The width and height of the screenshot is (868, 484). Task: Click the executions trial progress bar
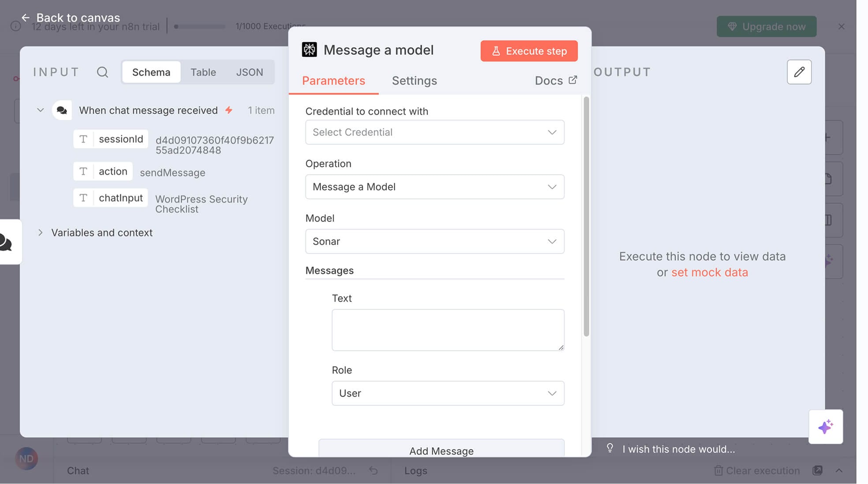pos(199,26)
